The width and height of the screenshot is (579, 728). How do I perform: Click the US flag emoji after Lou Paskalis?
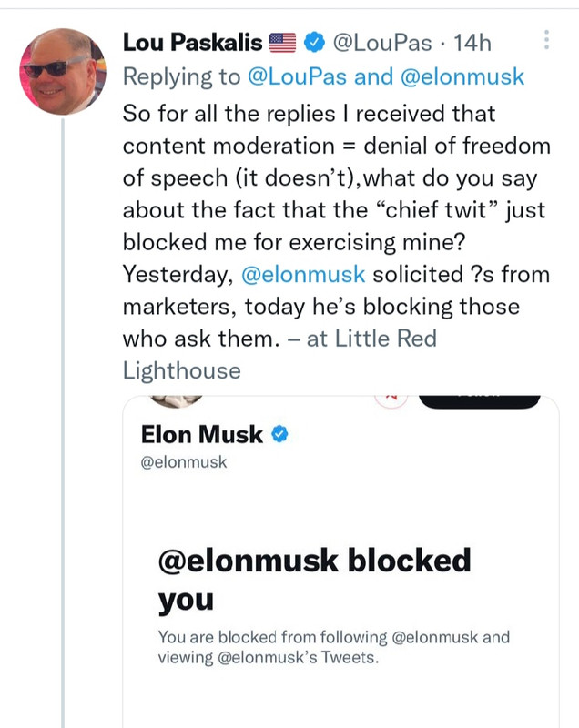pyautogui.click(x=284, y=42)
